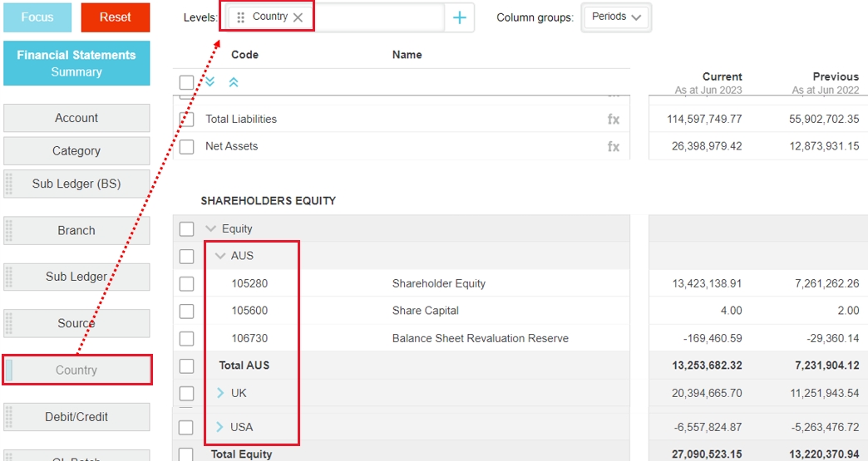Screen dimensions: 868x461
Task: Grab the drag handle on Country chip
Action: [x=241, y=17]
